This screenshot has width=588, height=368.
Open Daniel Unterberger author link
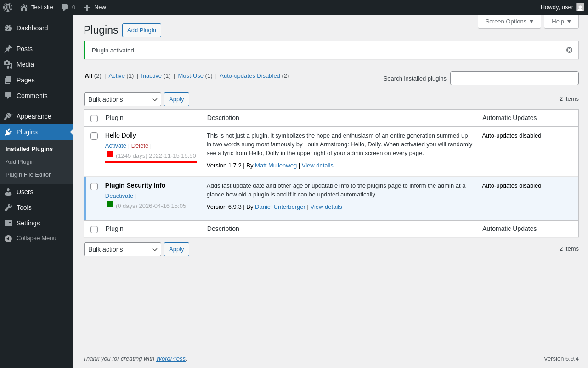[280, 207]
